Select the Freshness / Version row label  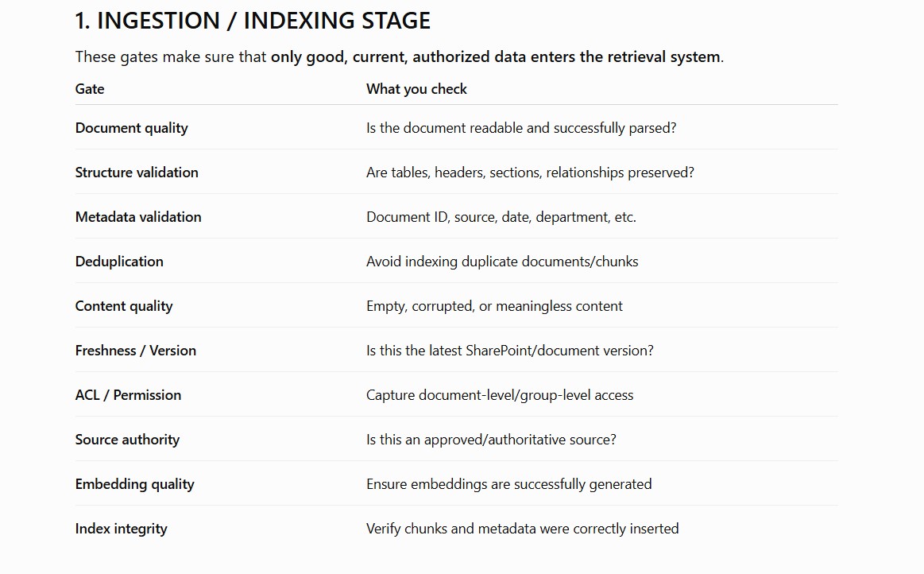[x=136, y=351]
